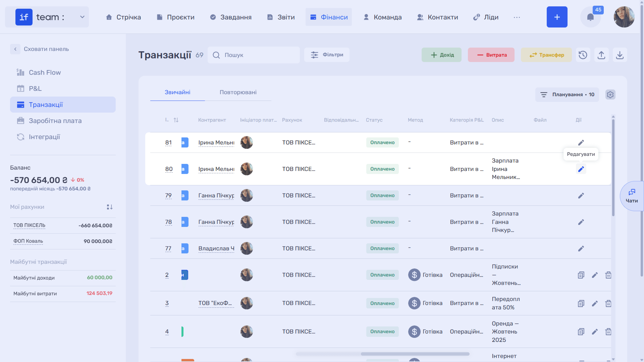Click the download import arrow icon
Viewport: 644px width, 362px height.
click(620, 55)
